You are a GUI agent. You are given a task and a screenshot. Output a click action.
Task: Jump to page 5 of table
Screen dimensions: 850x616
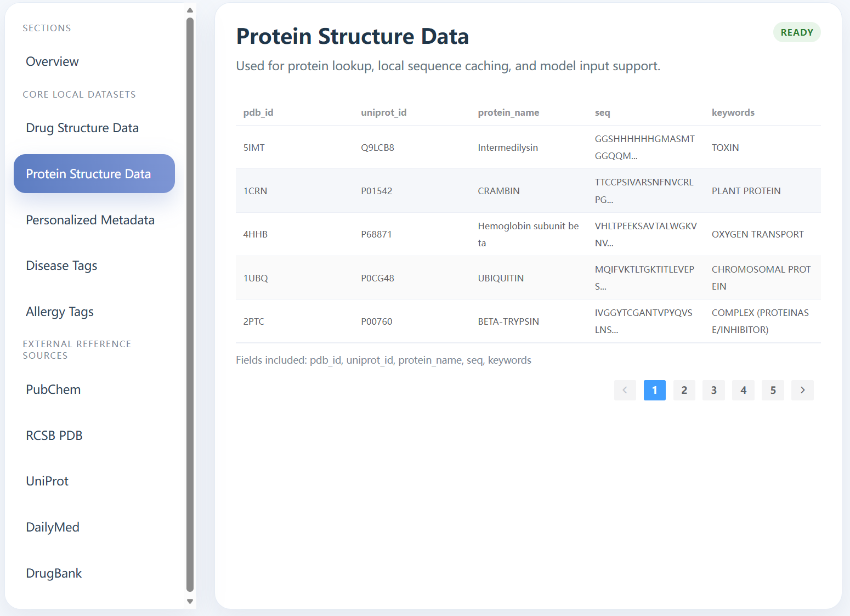(x=773, y=390)
